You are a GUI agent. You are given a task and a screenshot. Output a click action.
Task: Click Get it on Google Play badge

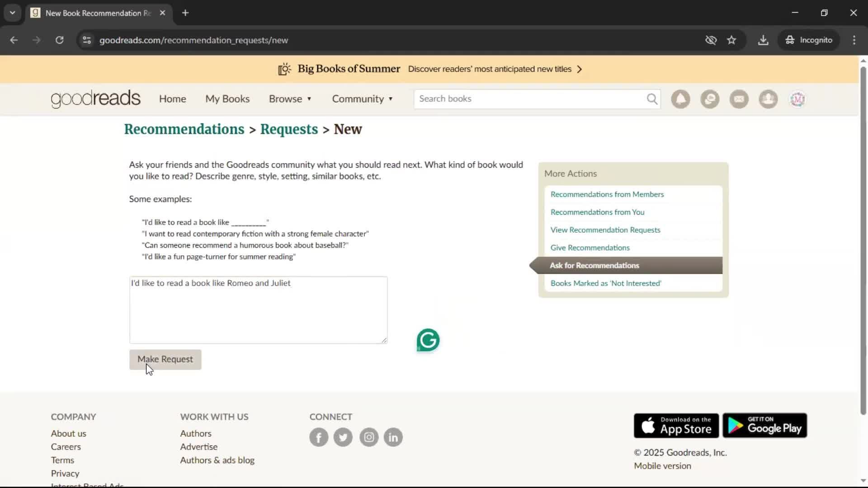pos(764,425)
